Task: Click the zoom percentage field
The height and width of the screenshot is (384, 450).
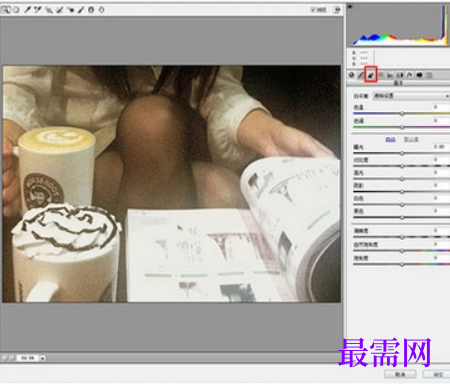Action: pyautogui.click(x=28, y=358)
